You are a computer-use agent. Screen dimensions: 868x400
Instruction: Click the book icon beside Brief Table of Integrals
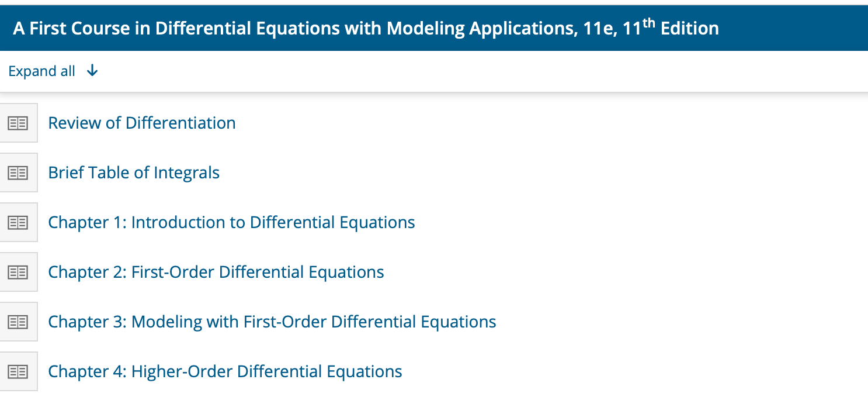19,173
